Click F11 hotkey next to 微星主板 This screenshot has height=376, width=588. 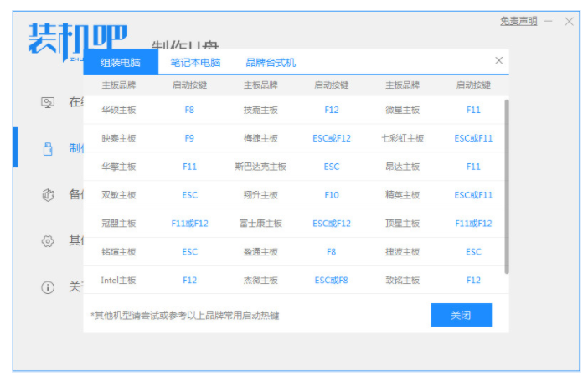(473, 110)
